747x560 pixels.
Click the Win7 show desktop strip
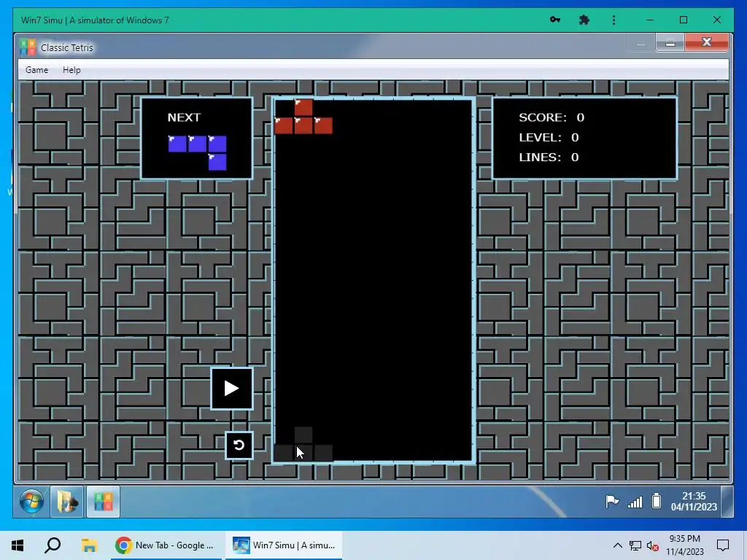(727, 502)
